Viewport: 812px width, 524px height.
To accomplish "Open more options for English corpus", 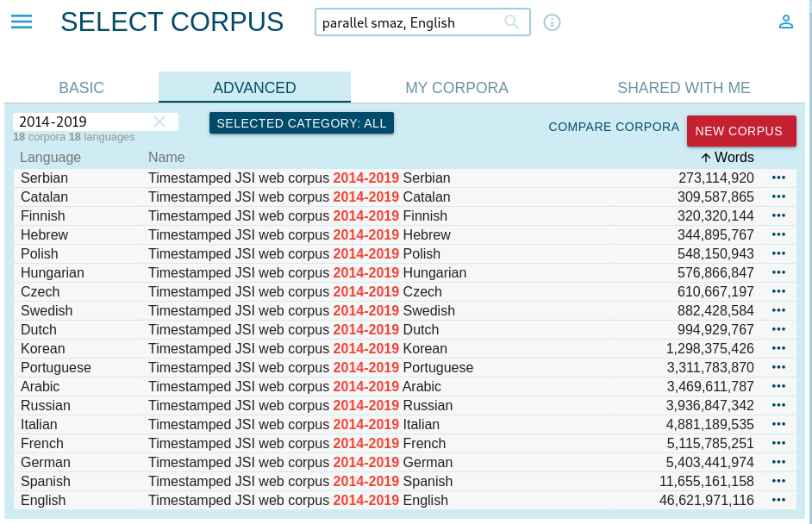I will (x=779, y=500).
